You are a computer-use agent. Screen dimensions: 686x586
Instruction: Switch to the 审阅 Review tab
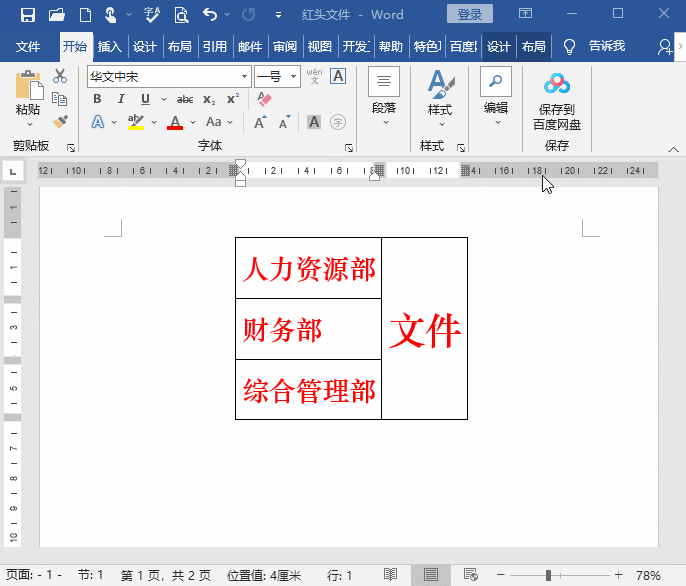pyautogui.click(x=285, y=46)
